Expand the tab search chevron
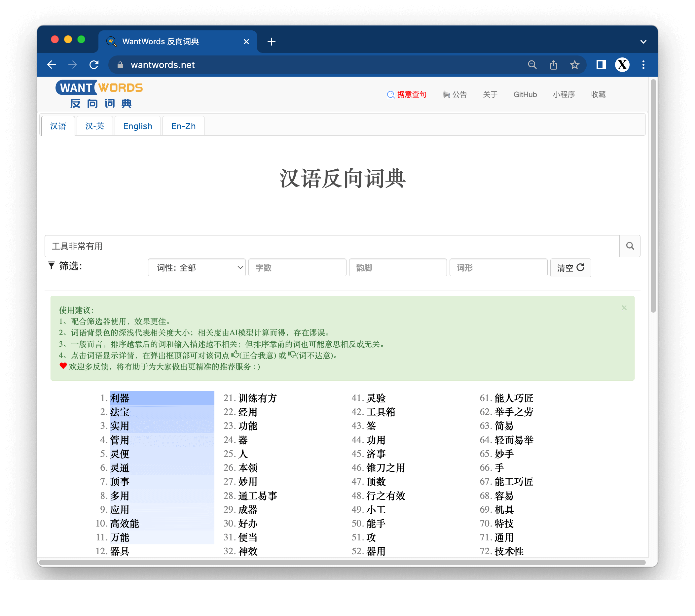Image resolution: width=695 pixels, height=616 pixels. 643,42
